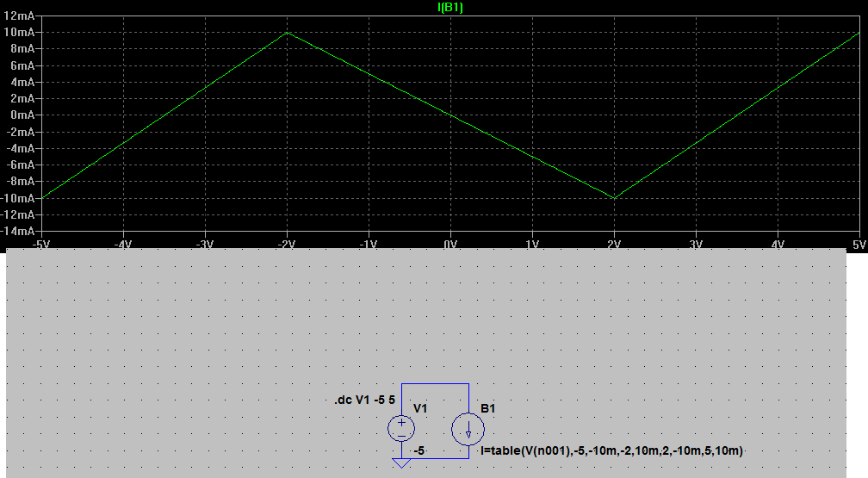This screenshot has width=868, height=478.
Task: Click the I=table(V(n001)...) expression text
Action: click(611, 450)
